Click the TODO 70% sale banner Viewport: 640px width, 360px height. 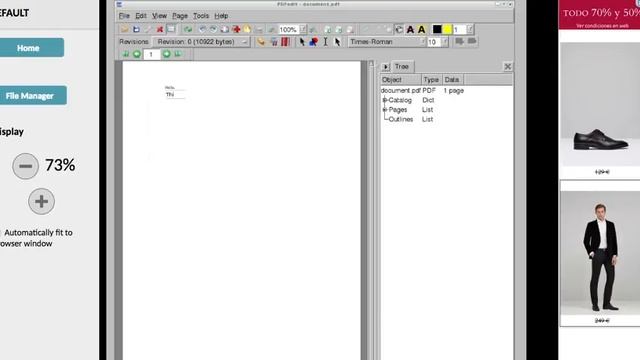tap(599, 15)
